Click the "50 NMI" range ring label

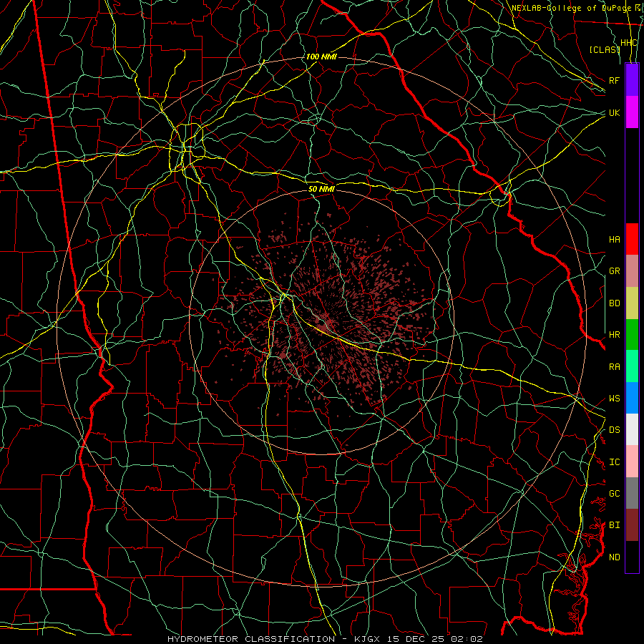click(x=321, y=189)
